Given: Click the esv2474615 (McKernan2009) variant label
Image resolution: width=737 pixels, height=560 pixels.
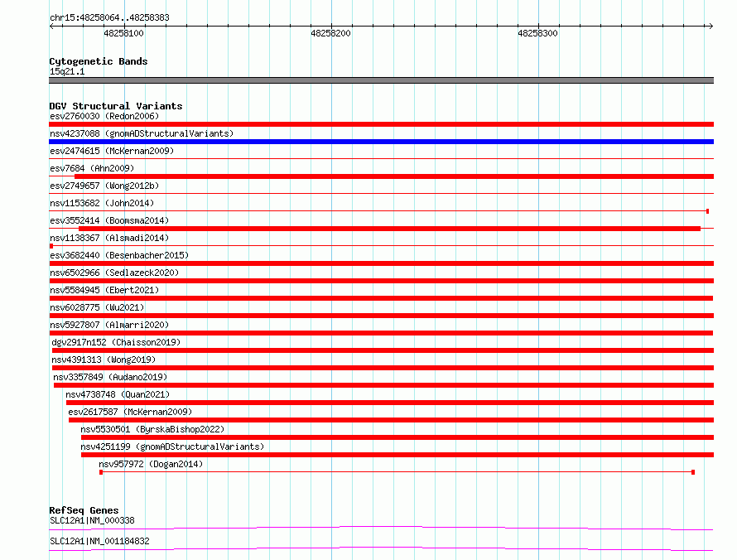Looking at the screenshot, I should pyautogui.click(x=112, y=151).
